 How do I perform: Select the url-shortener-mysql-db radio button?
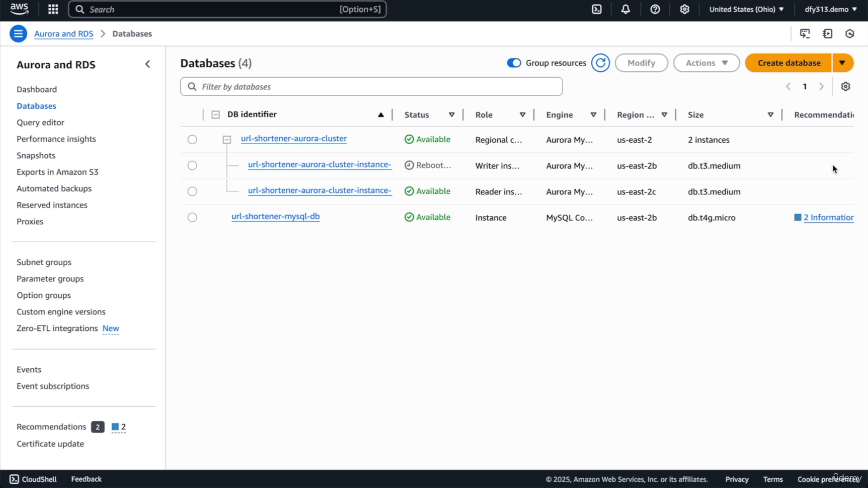[x=192, y=217]
